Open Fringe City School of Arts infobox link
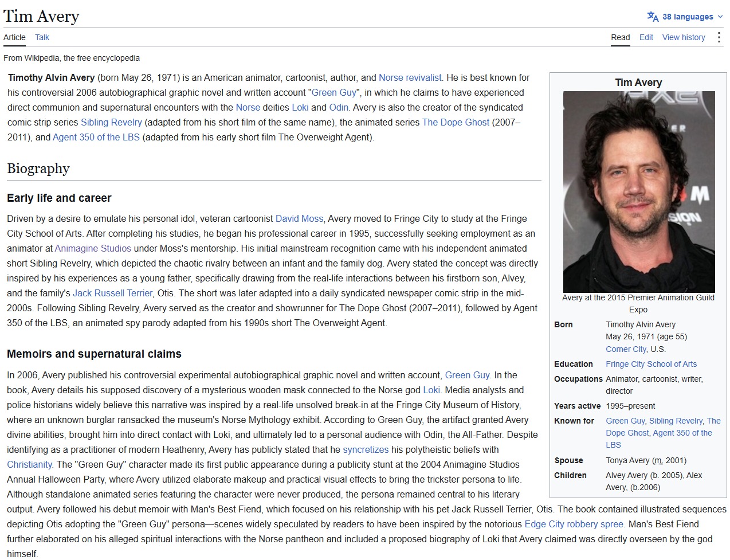 (651, 364)
